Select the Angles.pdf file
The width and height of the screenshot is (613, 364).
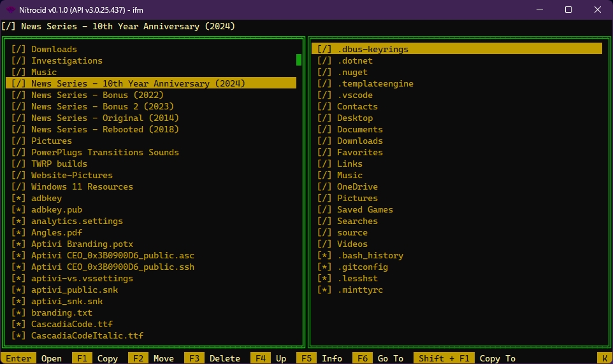[56, 233]
